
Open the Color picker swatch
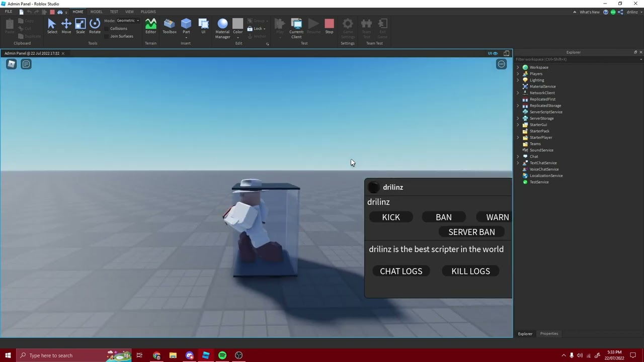click(237, 26)
